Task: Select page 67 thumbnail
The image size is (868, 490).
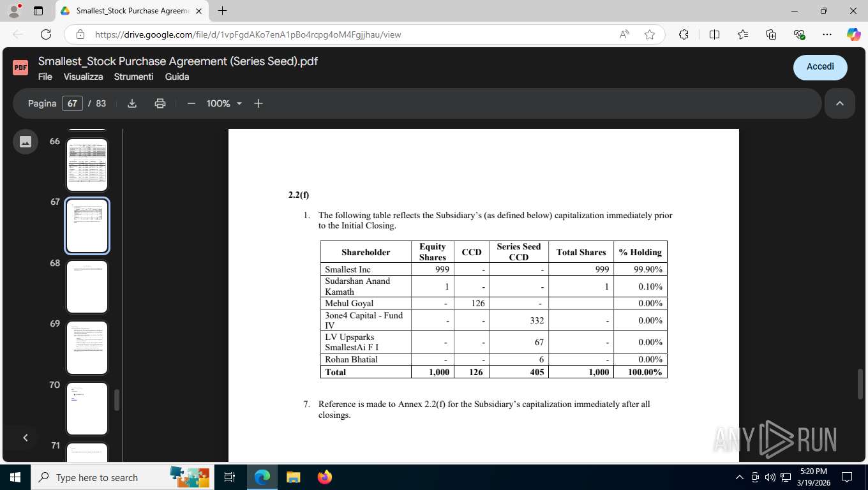Action: click(87, 225)
